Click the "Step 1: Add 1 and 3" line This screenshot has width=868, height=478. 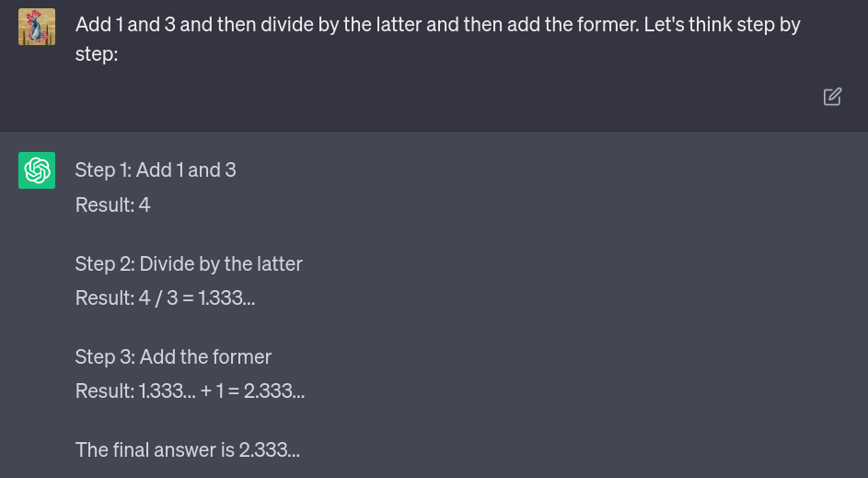pyautogui.click(x=156, y=169)
